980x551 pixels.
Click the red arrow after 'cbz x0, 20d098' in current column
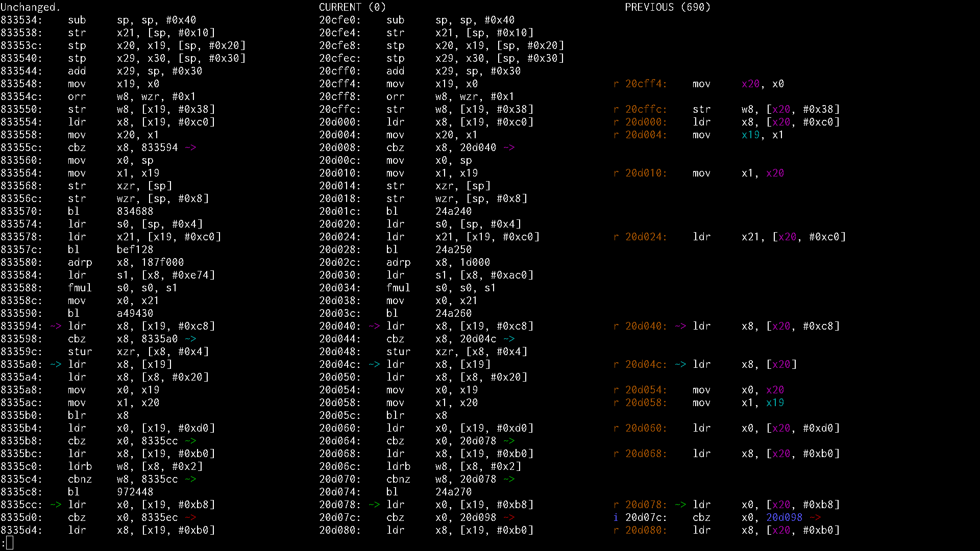[x=509, y=517]
